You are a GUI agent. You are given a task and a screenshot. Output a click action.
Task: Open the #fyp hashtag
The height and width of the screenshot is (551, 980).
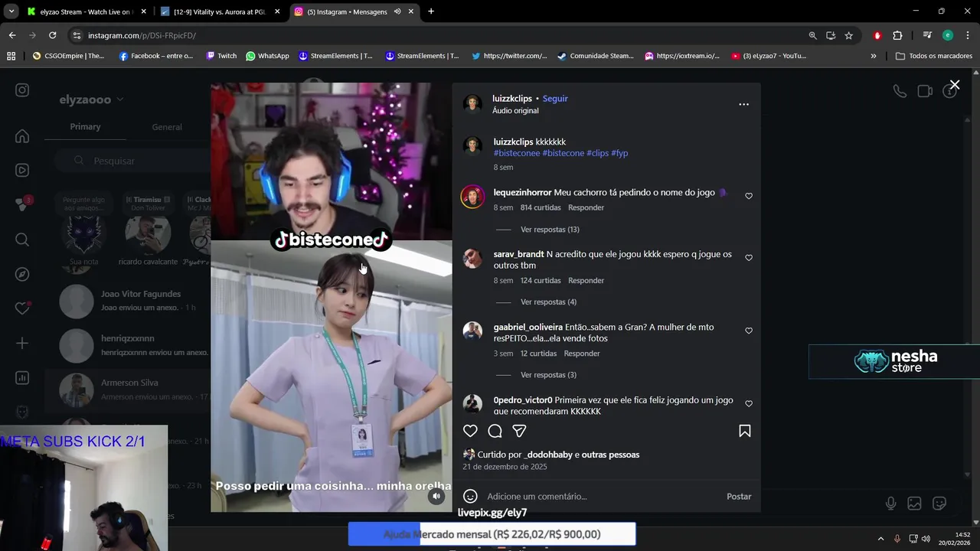(619, 153)
